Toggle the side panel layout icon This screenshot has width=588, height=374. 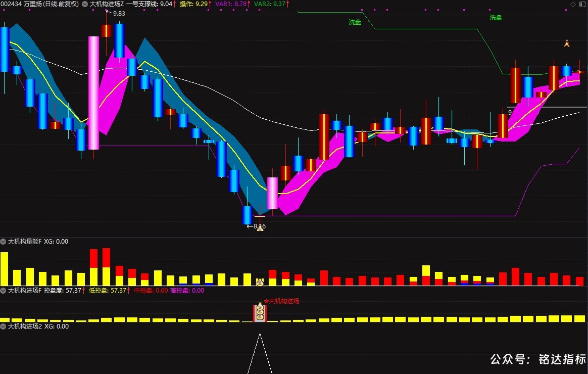point(582,4)
